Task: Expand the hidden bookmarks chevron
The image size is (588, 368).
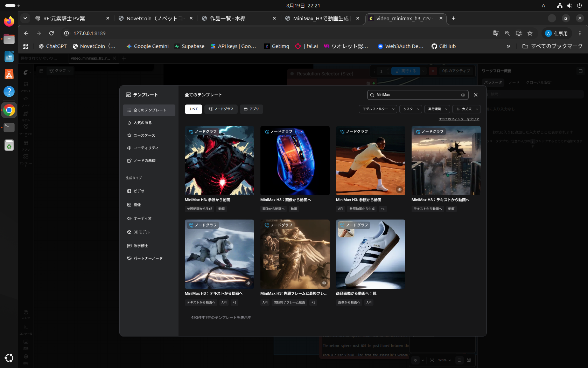Action: [x=508, y=46]
